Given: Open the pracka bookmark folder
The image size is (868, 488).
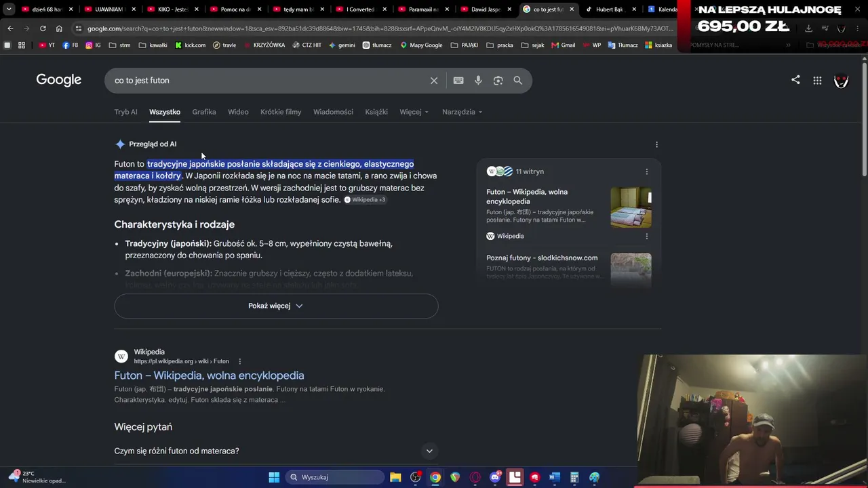Looking at the screenshot, I should [x=500, y=45].
